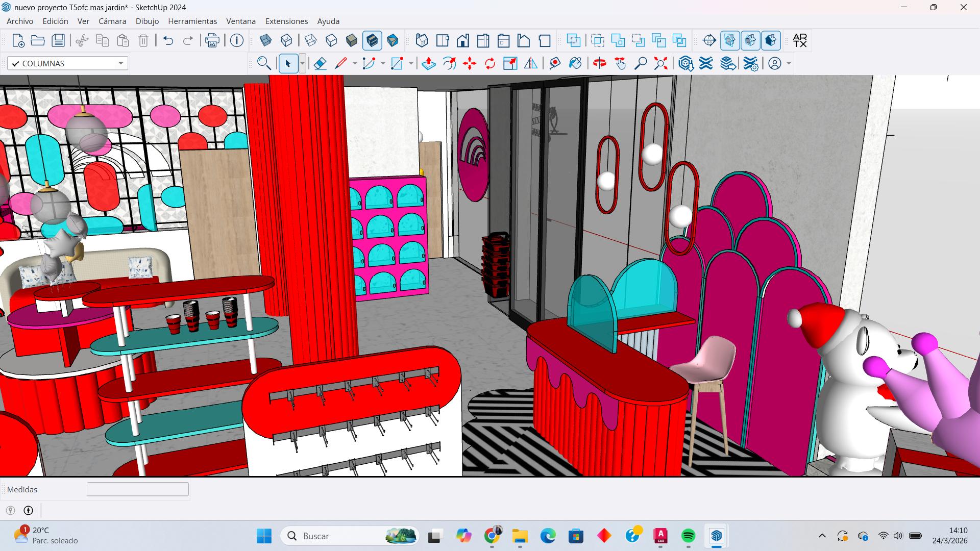Activate the Orbit tool
Viewport: 980px width, 551px height.
600,63
